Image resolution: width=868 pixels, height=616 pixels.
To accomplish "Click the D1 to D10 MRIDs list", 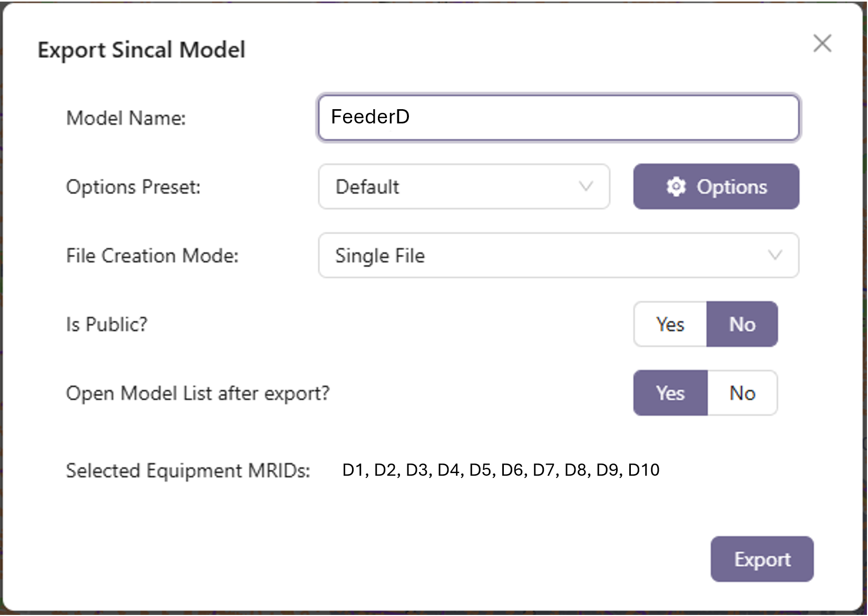I will [x=501, y=470].
